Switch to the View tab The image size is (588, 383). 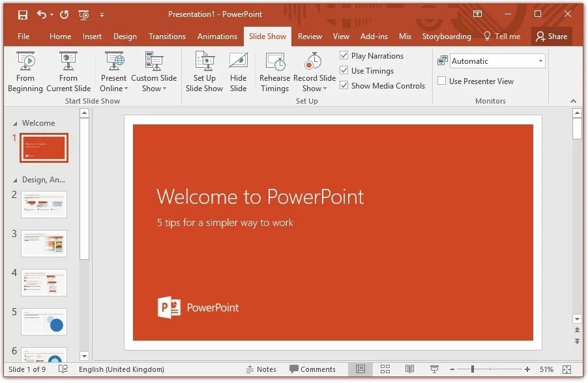[341, 36]
